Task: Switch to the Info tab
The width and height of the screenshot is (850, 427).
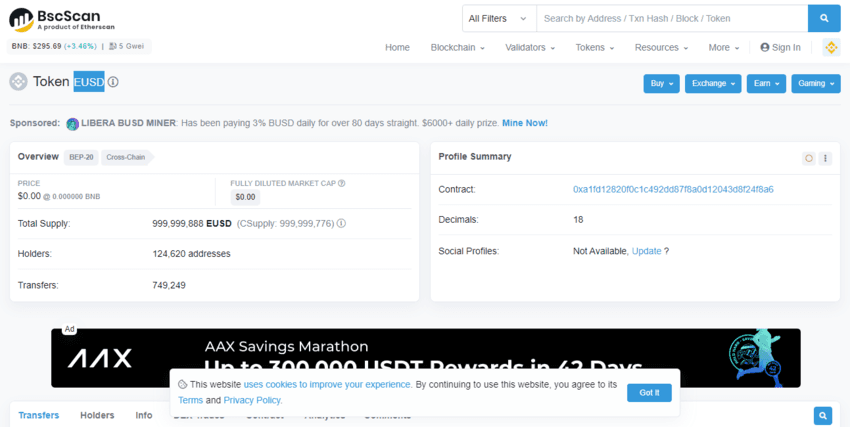Action: coord(144,416)
